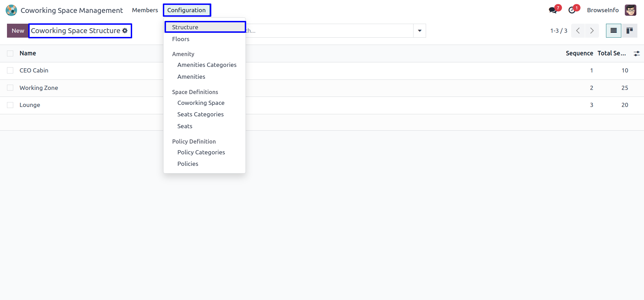The height and width of the screenshot is (300, 644).
Task: Open the CEO Cabin record
Action: (x=34, y=70)
